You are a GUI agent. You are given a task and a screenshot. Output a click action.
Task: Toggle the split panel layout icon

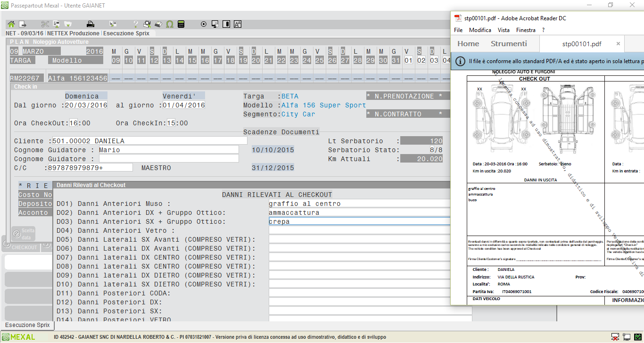(x=226, y=24)
